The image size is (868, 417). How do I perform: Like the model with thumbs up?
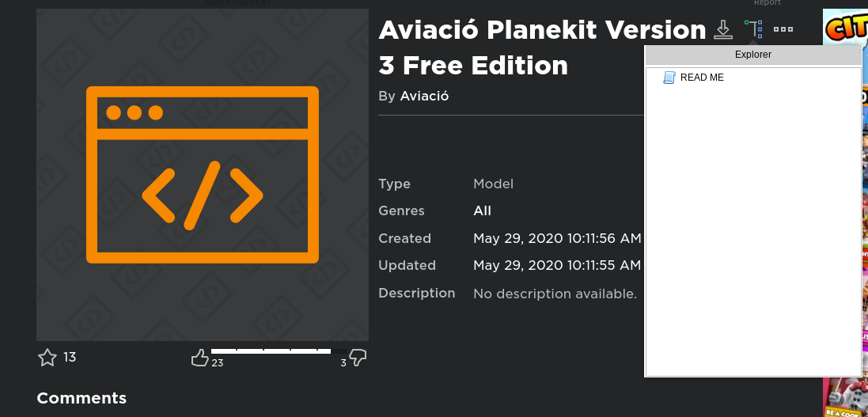[200, 358]
